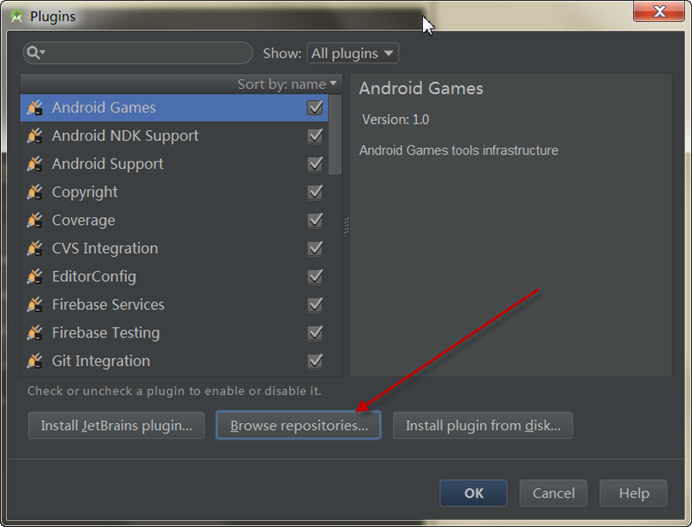
Task: Open Browse repositories dialog
Action: click(298, 425)
